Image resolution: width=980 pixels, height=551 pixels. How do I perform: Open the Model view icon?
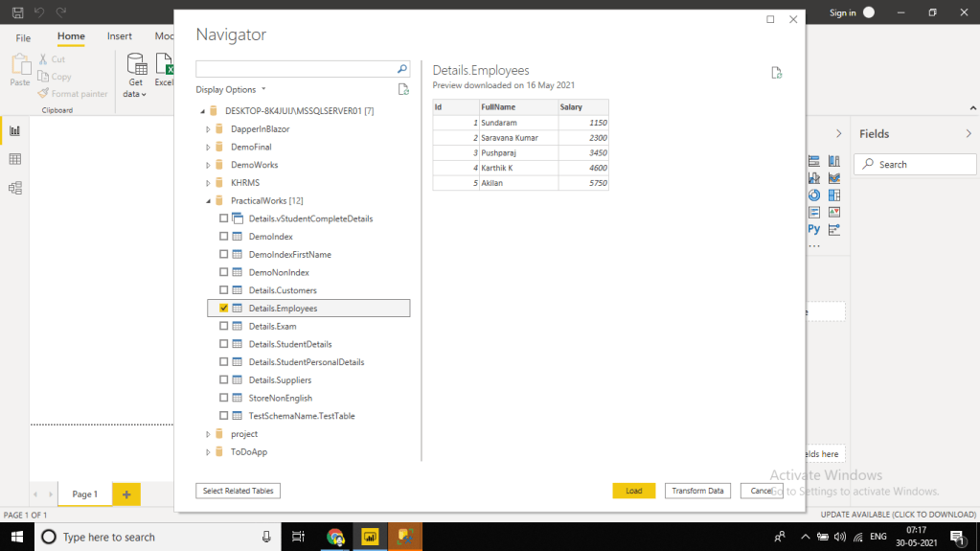pyautogui.click(x=14, y=188)
